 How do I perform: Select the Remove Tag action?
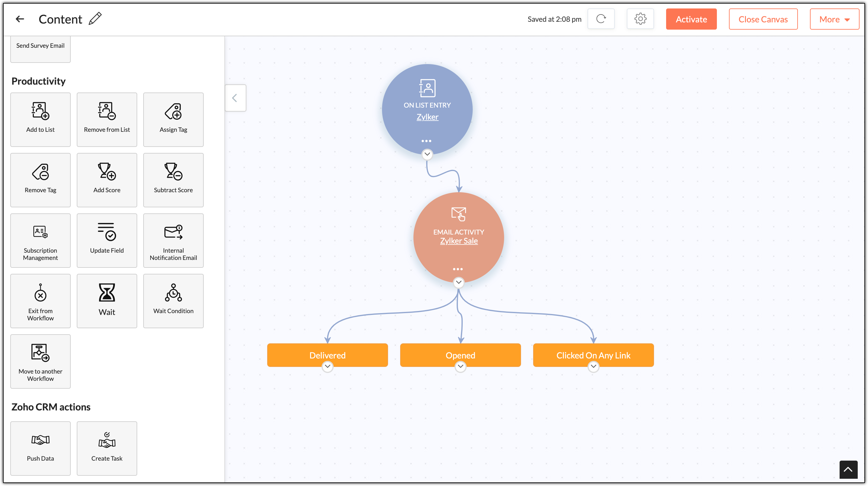(40, 180)
